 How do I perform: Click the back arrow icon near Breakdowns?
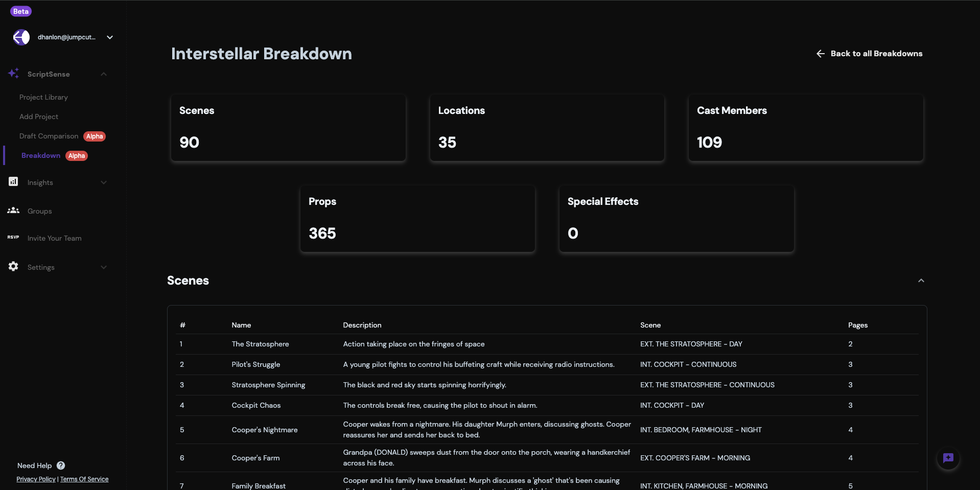pyautogui.click(x=821, y=54)
